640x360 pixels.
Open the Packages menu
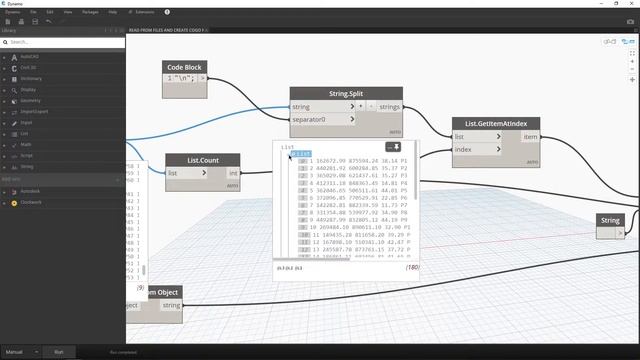[90, 12]
